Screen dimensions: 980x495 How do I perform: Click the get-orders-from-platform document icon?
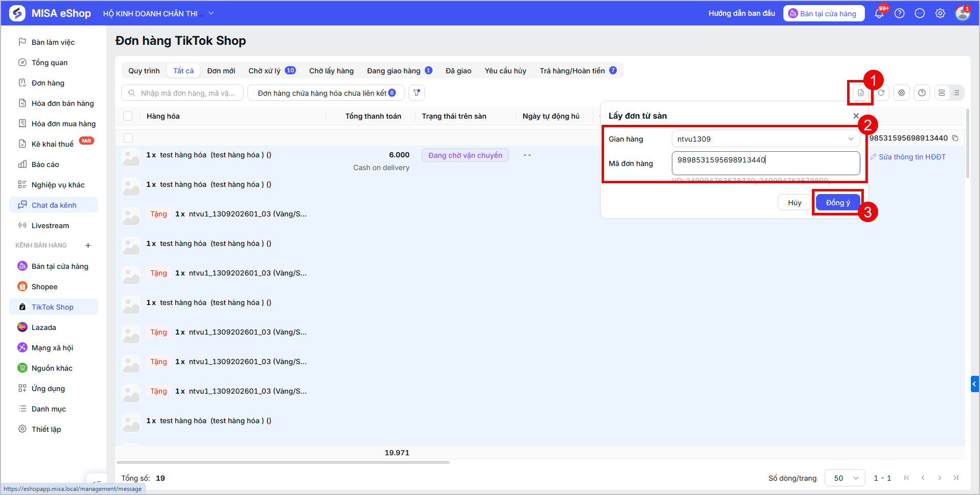860,93
